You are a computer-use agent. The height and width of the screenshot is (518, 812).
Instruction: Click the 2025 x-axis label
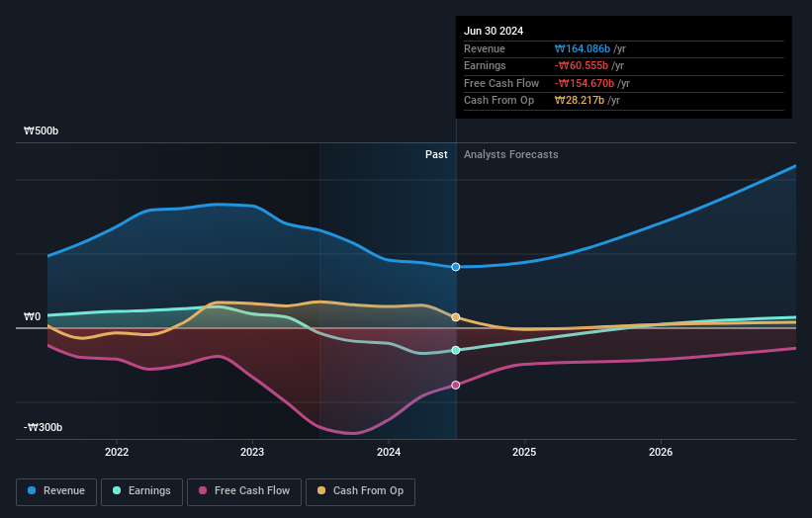pyautogui.click(x=524, y=453)
